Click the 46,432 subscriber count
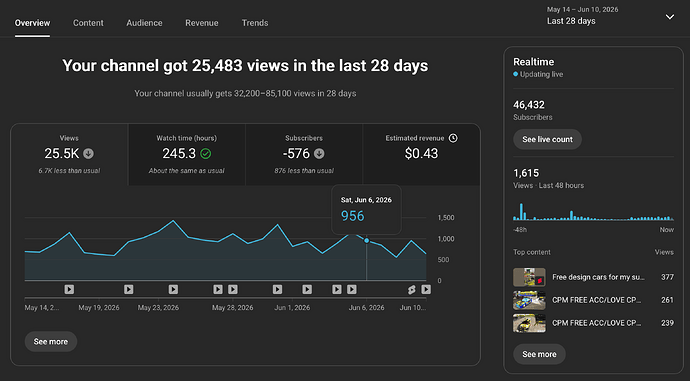 tap(529, 105)
